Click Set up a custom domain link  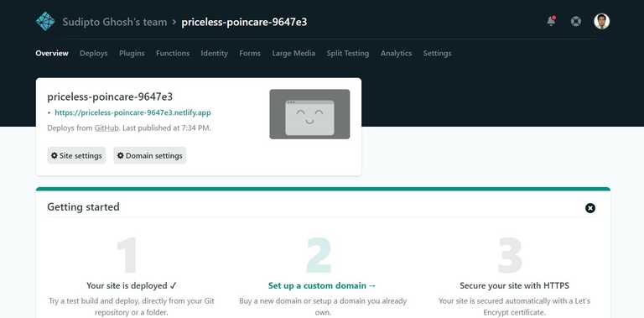(322, 285)
